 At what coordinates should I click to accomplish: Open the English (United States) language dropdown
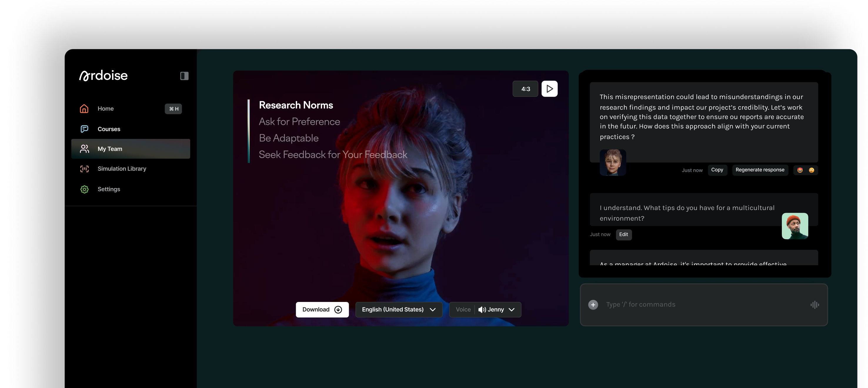pos(399,310)
